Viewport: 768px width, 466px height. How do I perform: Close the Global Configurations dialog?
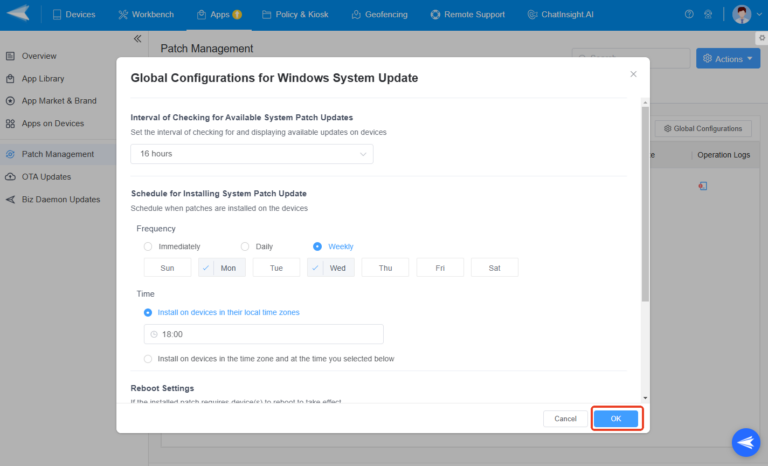click(x=633, y=74)
